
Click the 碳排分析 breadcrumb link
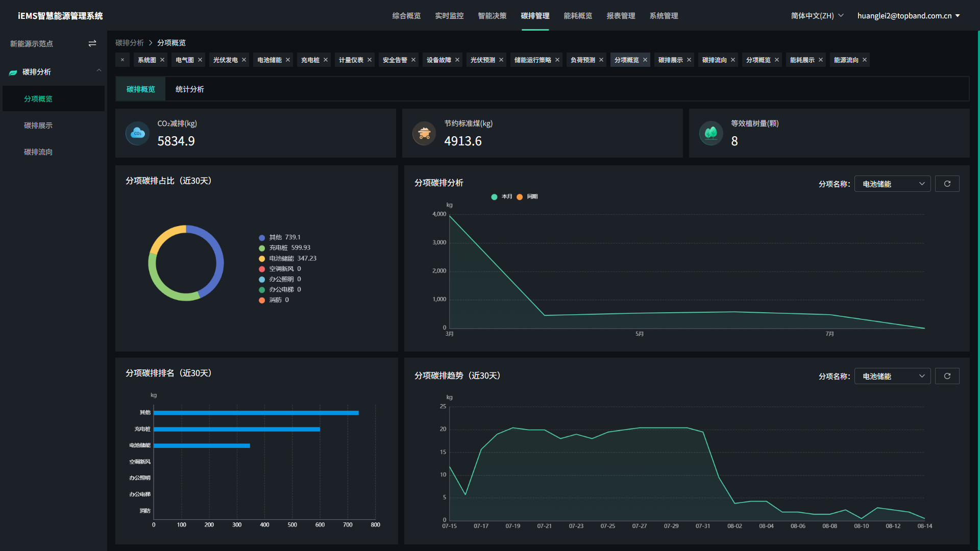[130, 42]
